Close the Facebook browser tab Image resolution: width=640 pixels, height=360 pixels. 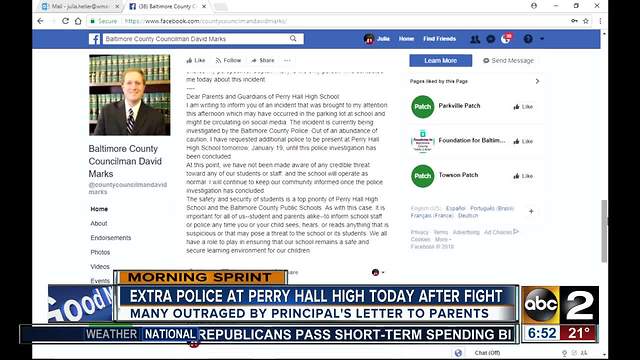point(204,6)
